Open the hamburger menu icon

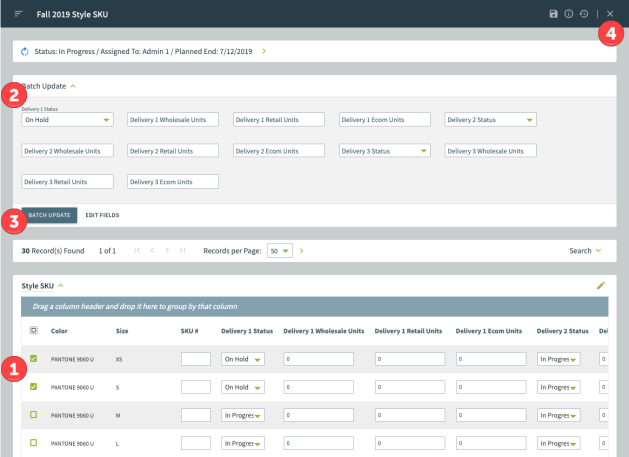click(x=18, y=13)
